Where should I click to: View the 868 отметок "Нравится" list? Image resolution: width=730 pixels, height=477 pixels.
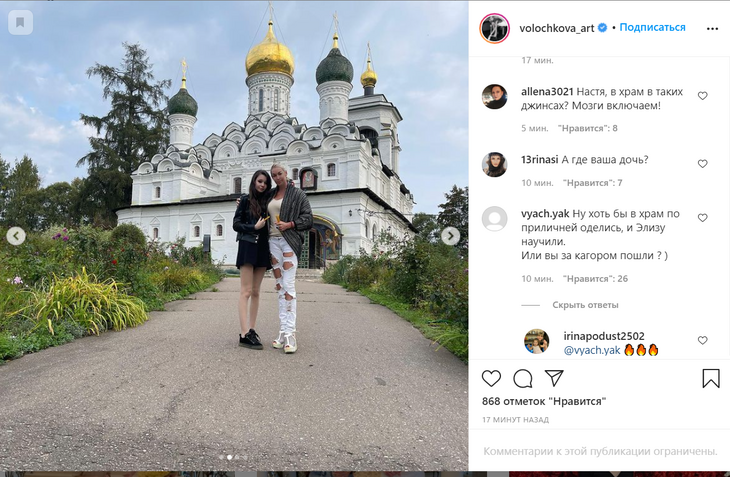click(544, 401)
